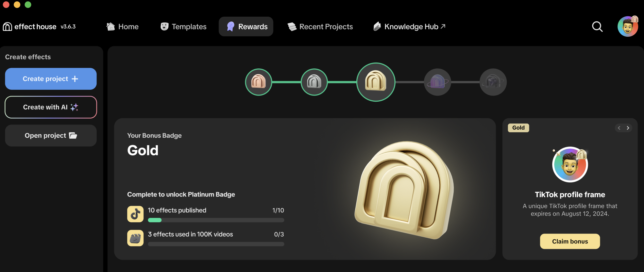
Task: Click the Gold tag label on bonus card
Action: point(519,128)
